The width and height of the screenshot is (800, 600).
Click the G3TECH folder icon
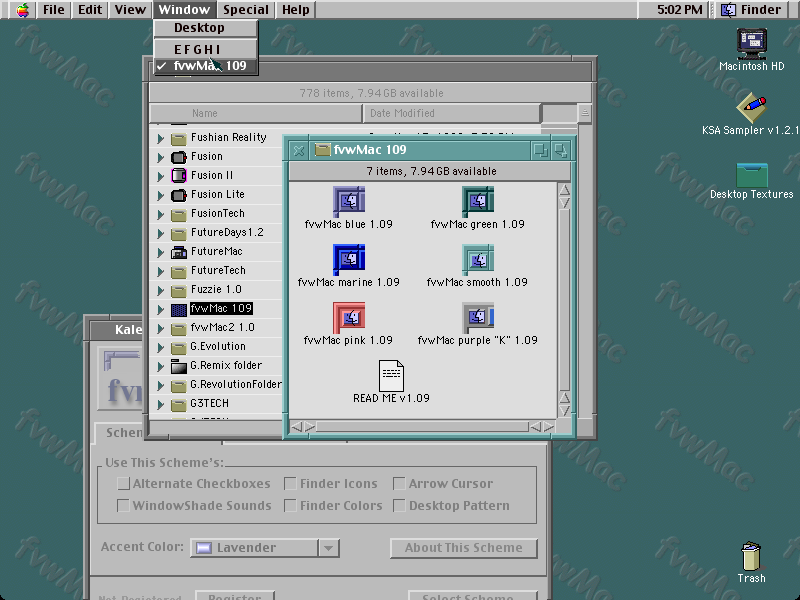pyautogui.click(x=179, y=404)
